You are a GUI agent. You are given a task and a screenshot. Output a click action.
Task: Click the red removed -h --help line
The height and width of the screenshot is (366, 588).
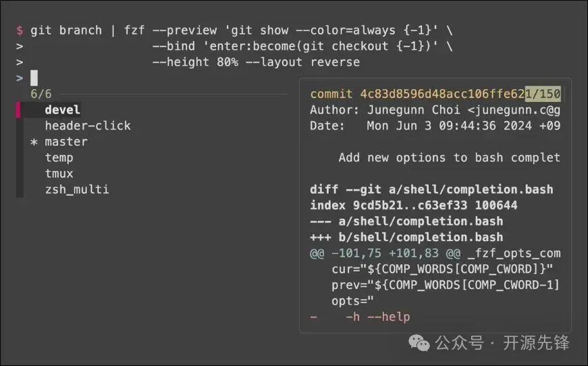click(377, 317)
